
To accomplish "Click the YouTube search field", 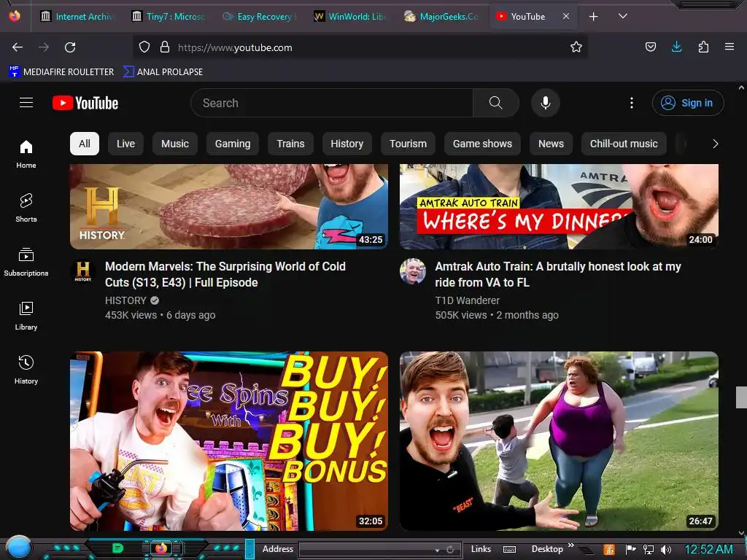I will [x=332, y=103].
